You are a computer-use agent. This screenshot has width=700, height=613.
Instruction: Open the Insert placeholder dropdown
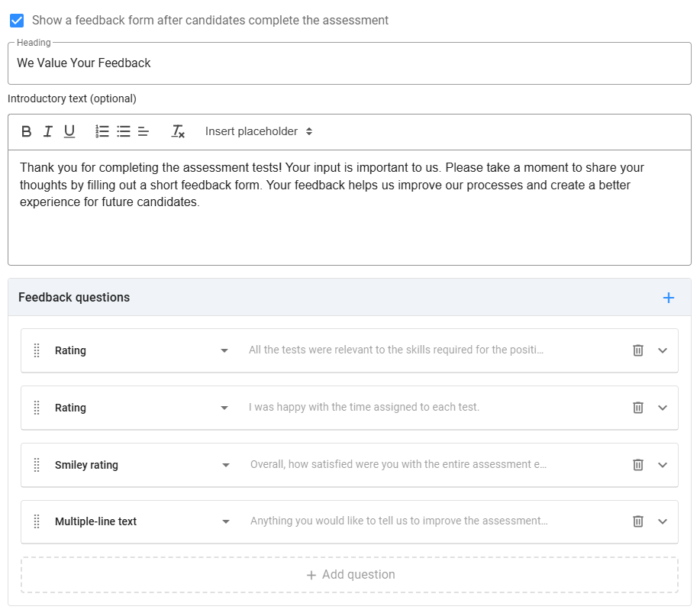coord(257,131)
